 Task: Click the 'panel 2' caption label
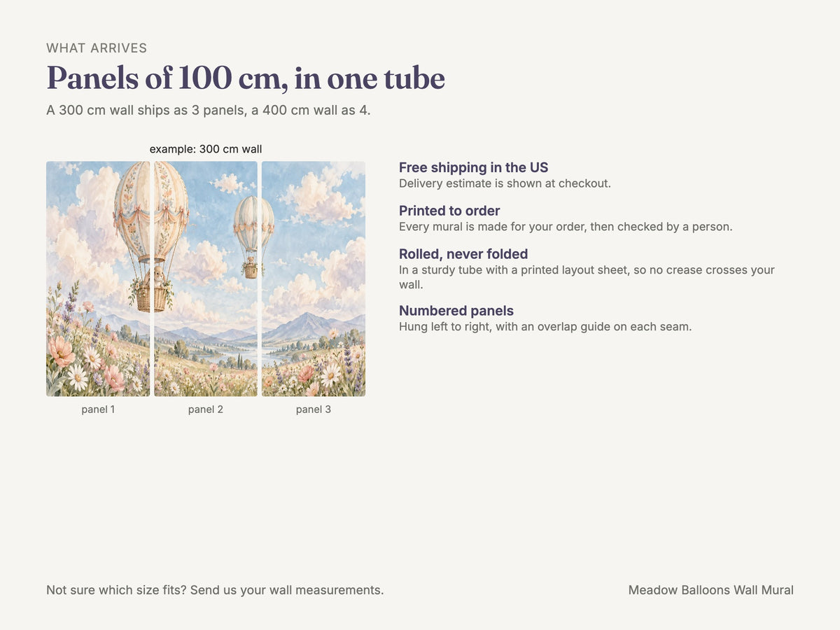pos(206,409)
